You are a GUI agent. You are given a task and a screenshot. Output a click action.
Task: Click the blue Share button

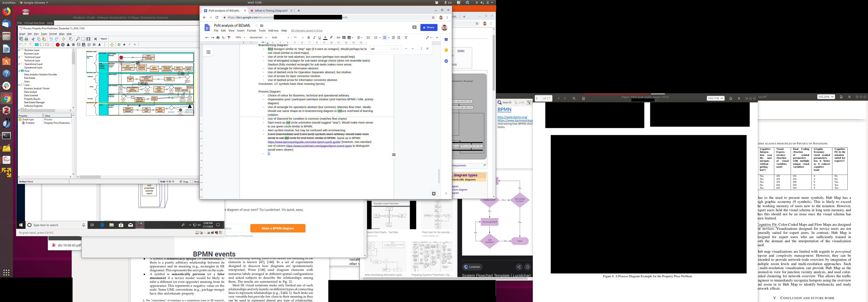click(x=429, y=27)
